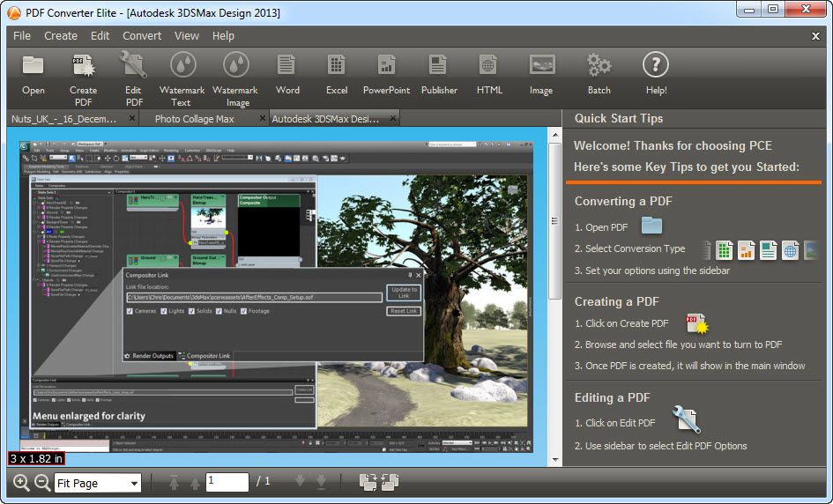Click the Watermark Text icon

pos(182,65)
